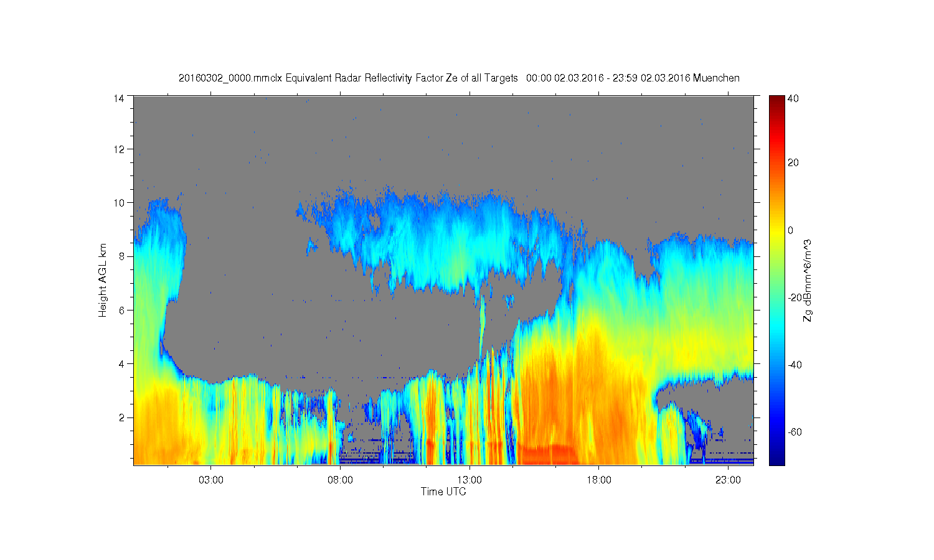Click the colorbar tick value '40'

tap(793, 98)
